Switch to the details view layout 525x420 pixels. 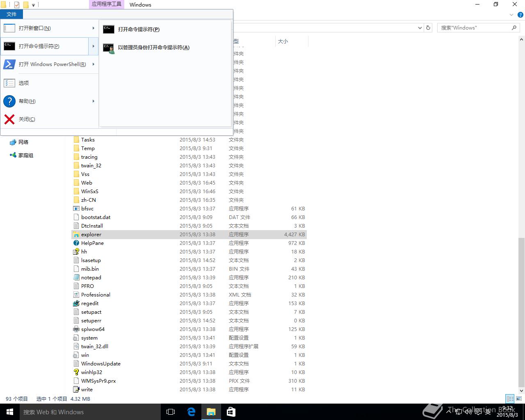coord(510,399)
